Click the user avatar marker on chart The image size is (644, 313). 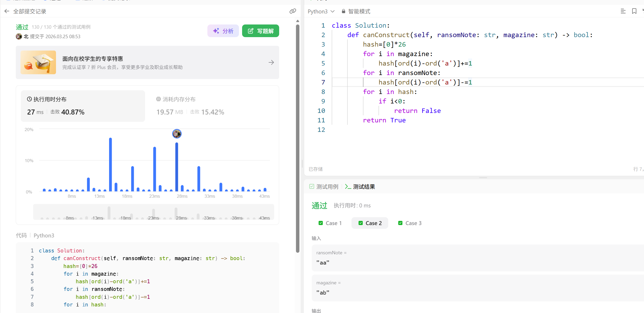coord(177,134)
